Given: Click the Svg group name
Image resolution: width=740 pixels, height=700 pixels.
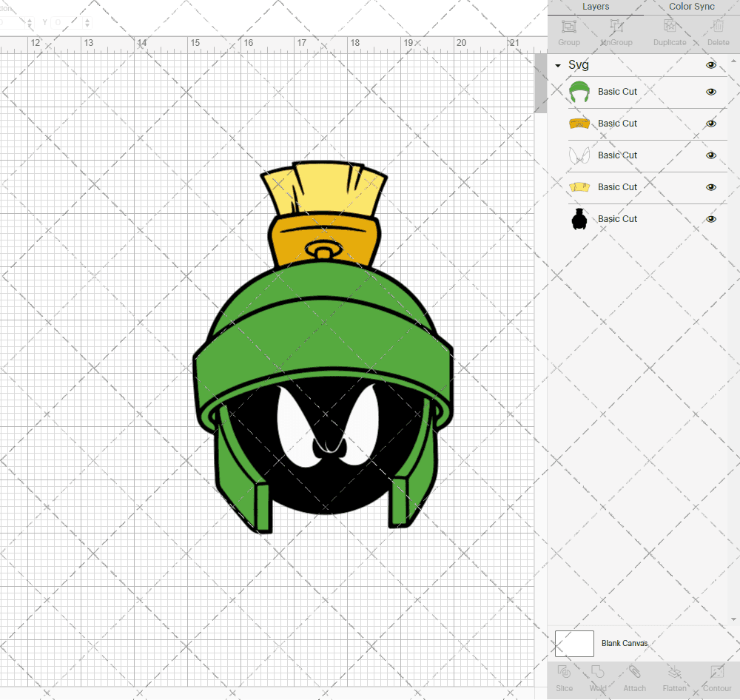Looking at the screenshot, I should [x=578, y=64].
